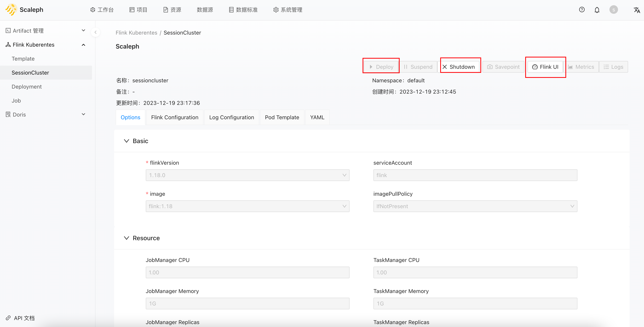This screenshot has width=644, height=327.
Task: Open the help question-mark icon
Action: click(582, 10)
